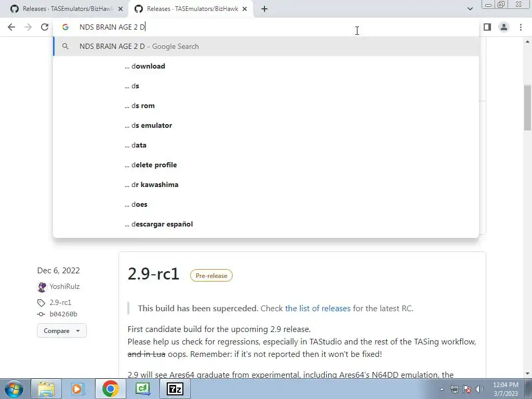Open Windows Explorer from the taskbar
This screenshot has height=399, width=532.
point(46,389)
